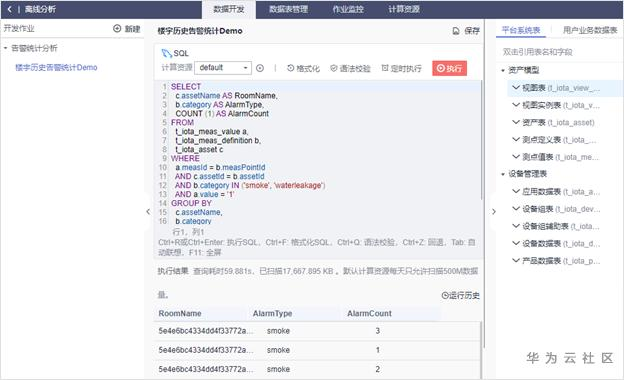Open the 运行历史 run history link
This screenshot has width=624, height=380.
point(460,295)
